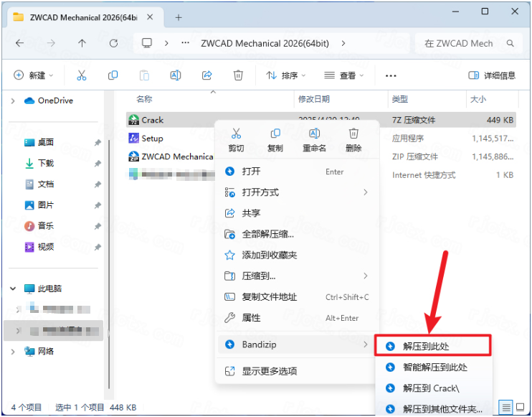Choose Extract Here from Bandizip submenu
532x417 pixels.
(432, 346)
